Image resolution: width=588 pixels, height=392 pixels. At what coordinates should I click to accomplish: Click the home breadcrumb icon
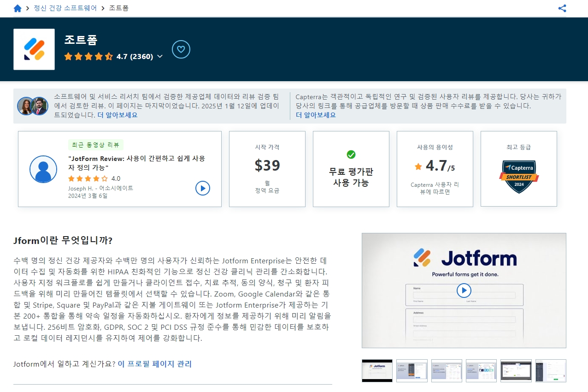tap(18, 8)
